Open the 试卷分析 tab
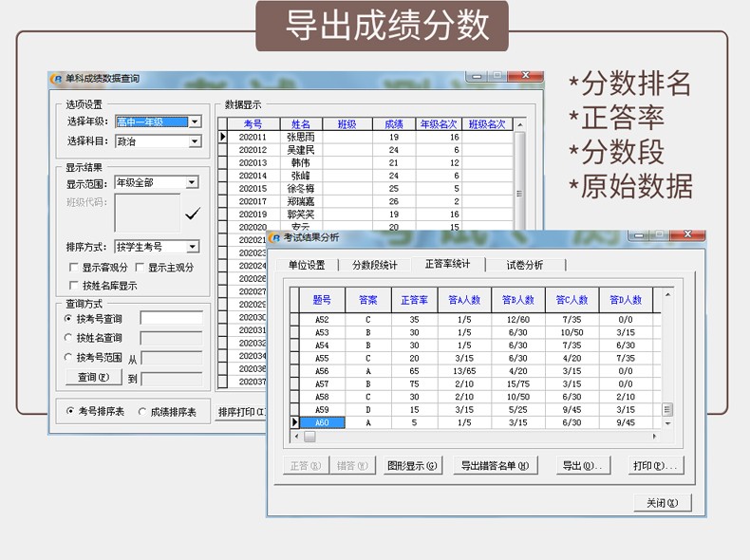The width and height of the screenshot is (750, 560). 524,265
